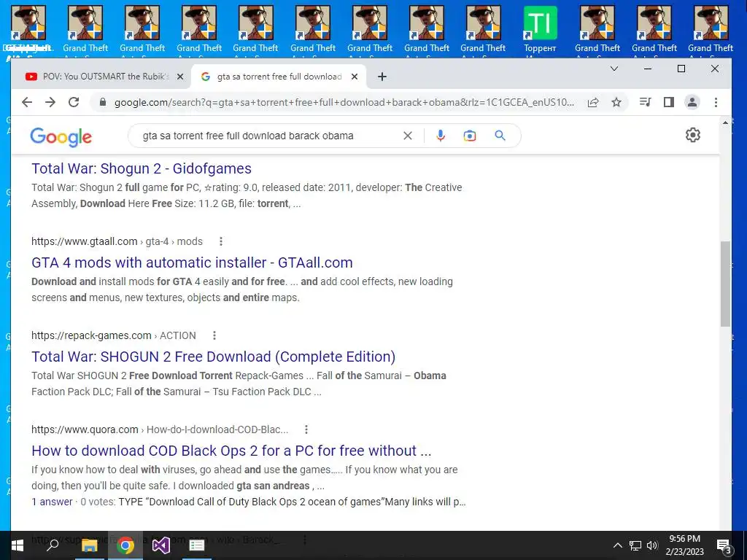Click the lock icon in the address bar
The width and height of the screenshot is (747, 560).
pos(102,102)
